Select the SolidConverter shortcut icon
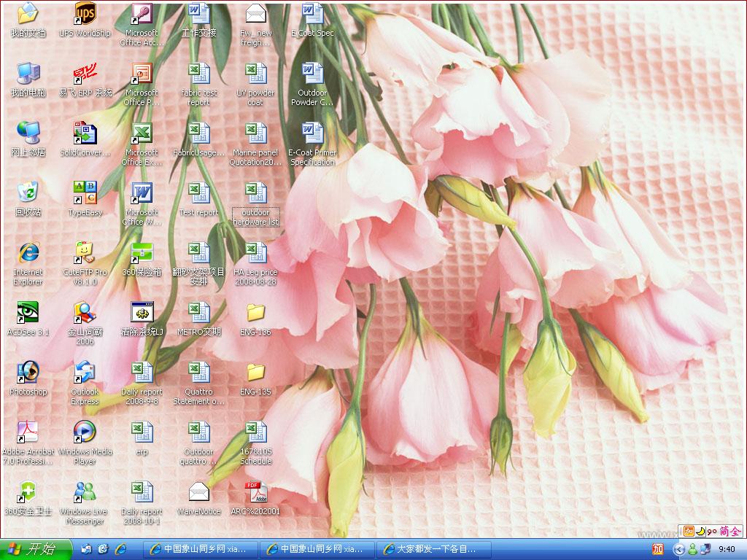747x560 pixels. [x=85, y=139]
